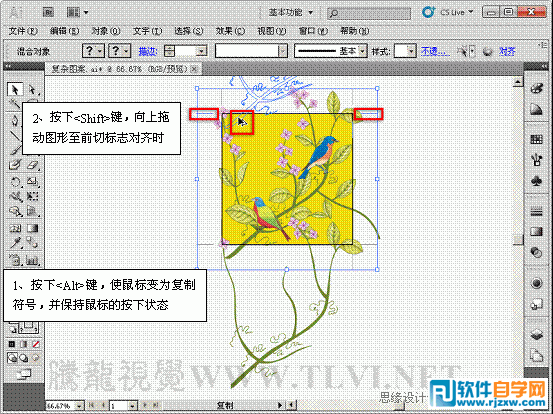This screenshot has height=414, width=553.
Task: Open the artboard number dropdown
Action: 132,406
